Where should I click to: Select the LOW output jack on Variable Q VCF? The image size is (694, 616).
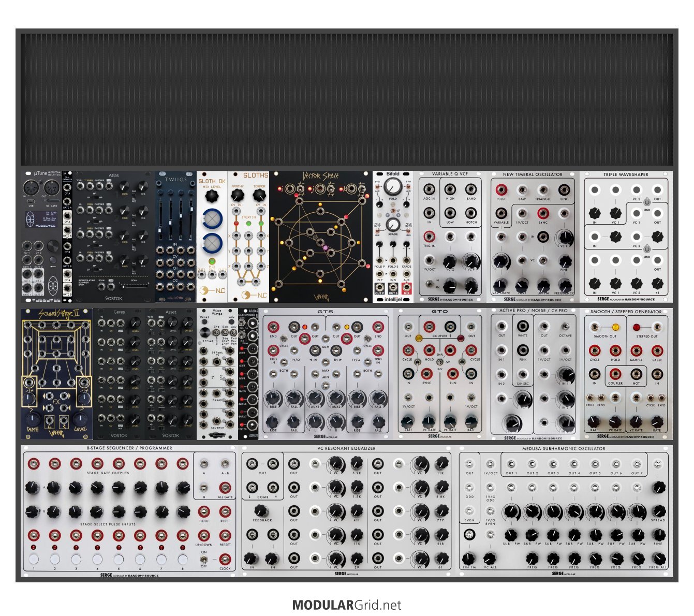tap(450, 213)
